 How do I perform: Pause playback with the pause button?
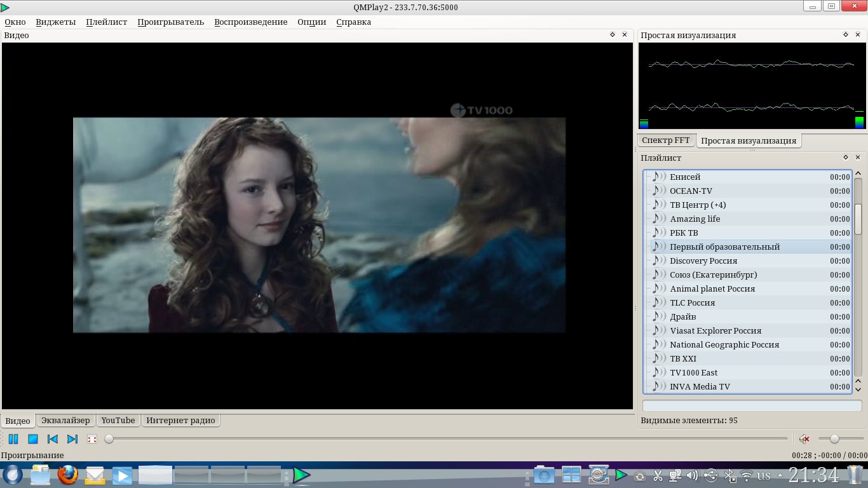coord(13,439)
